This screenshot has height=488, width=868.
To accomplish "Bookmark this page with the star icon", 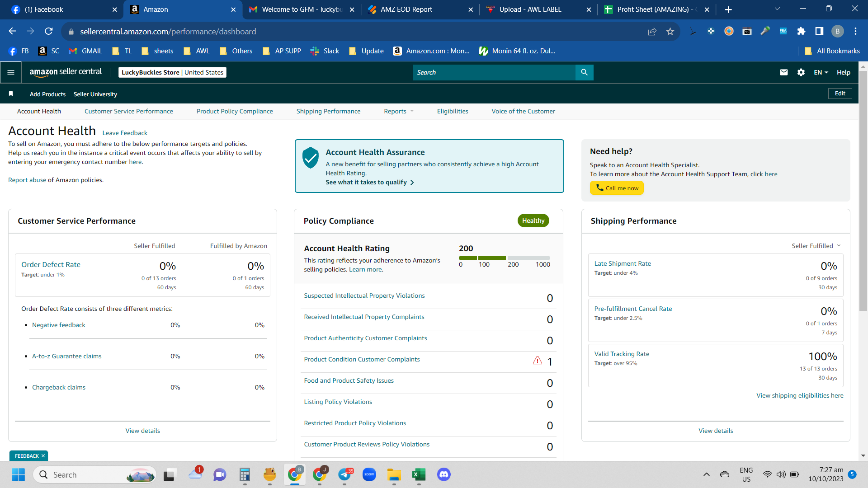I will coord(670,31).
